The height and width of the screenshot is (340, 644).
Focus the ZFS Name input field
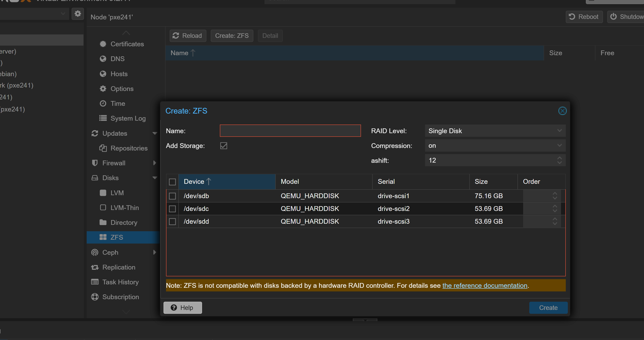(290, 131)
